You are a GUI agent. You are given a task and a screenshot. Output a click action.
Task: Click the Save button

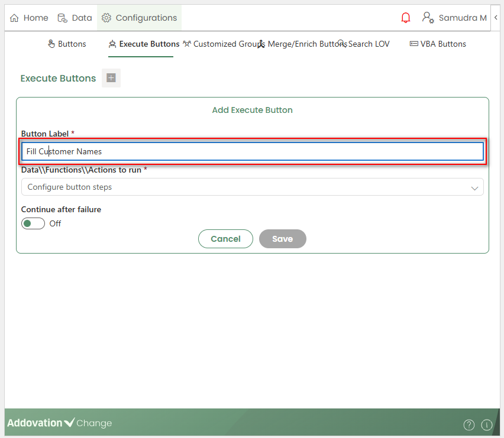click(x=282, y=239)
